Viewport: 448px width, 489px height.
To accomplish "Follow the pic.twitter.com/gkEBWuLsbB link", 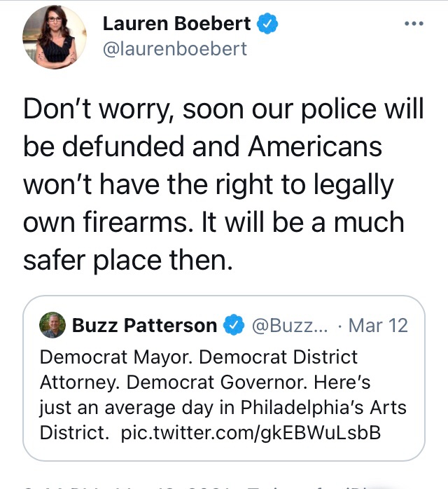I will click(251, 433).
